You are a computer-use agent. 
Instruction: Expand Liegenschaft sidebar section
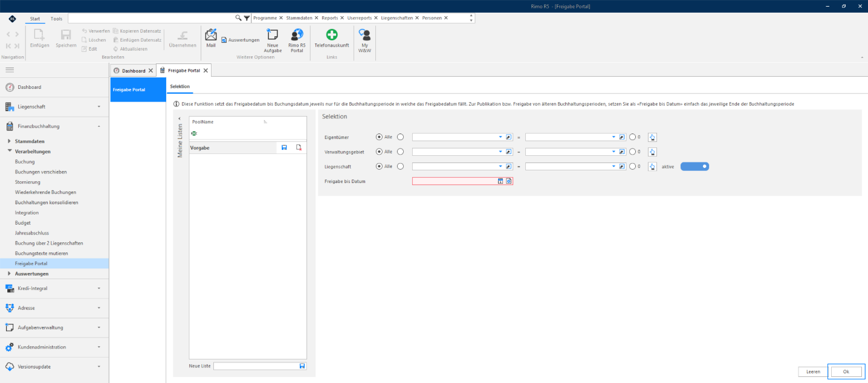pos(54,107)
